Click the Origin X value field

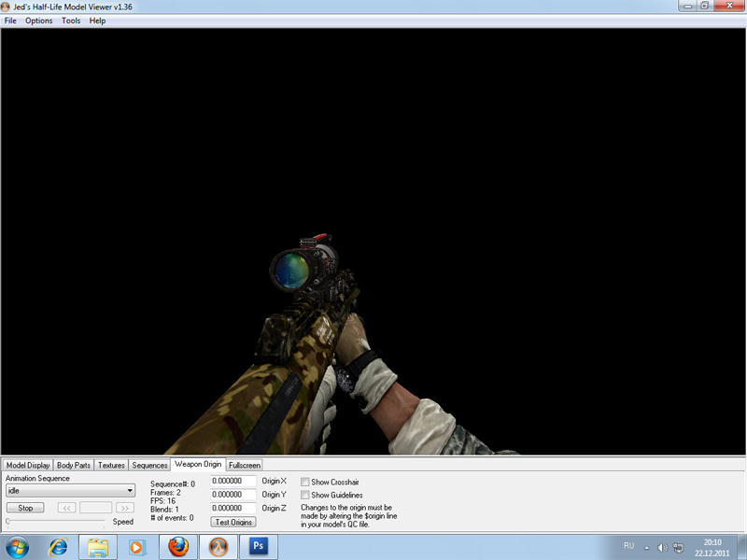pos(233,481)
